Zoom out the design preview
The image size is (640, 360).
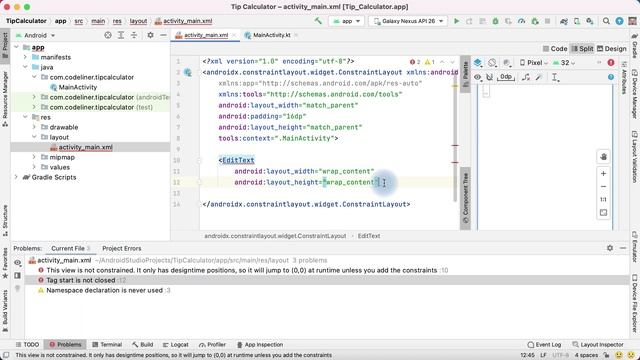coord(603,187)
